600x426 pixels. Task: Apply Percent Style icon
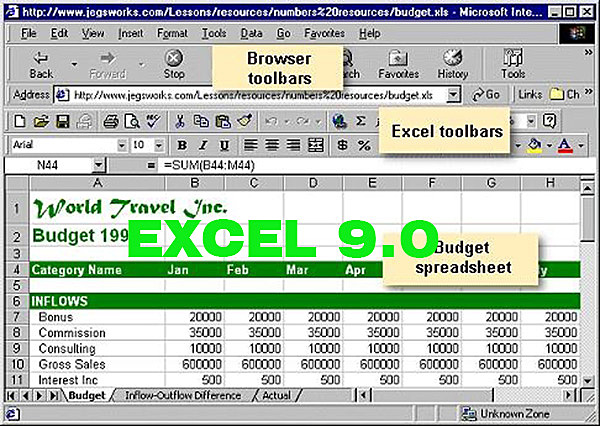[x=364, y=145]
